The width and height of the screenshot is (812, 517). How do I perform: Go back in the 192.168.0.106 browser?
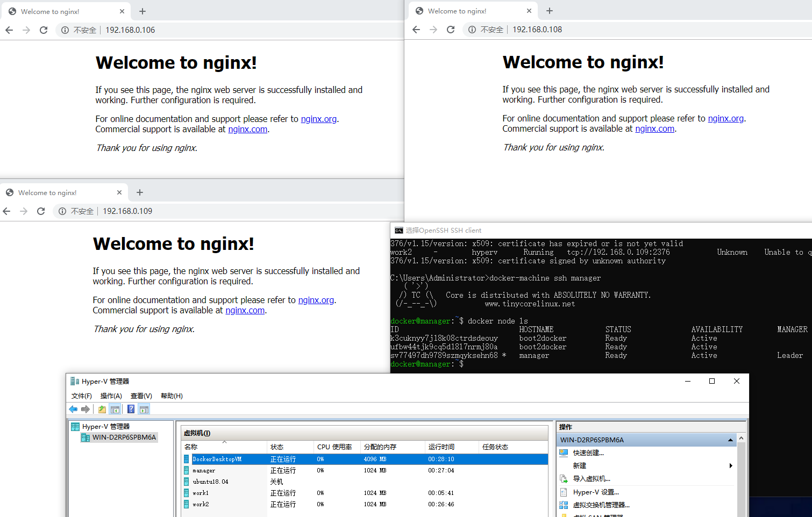point(9,30)
